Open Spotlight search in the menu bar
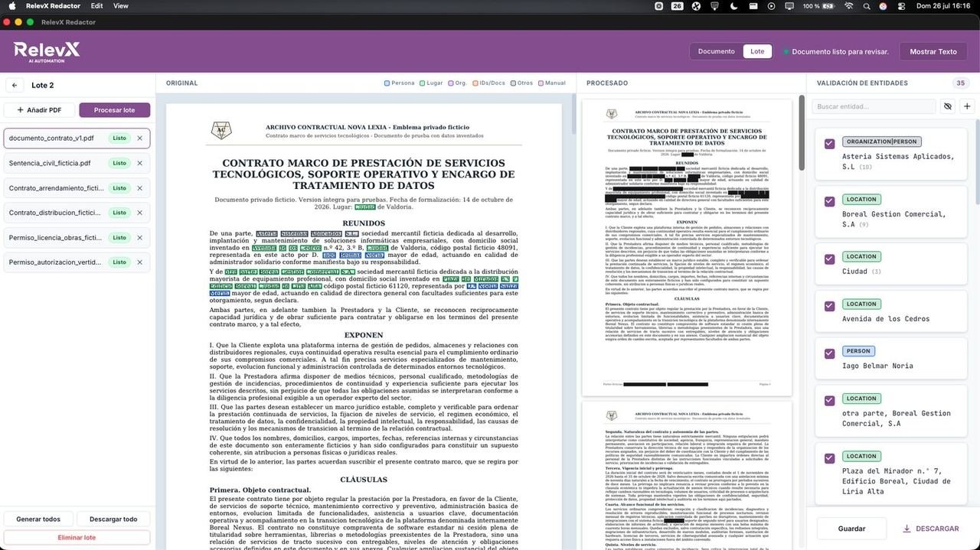The width and height of the screenshot is (980, 550). pyautogui.click(x=866, y=6)
